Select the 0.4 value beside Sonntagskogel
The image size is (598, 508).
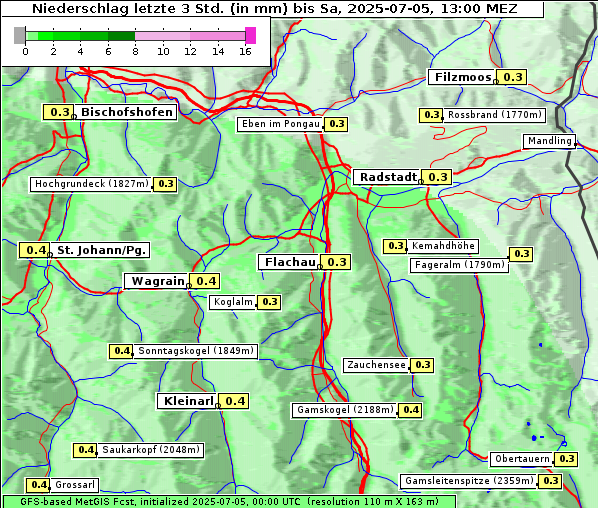coord(121,351)
